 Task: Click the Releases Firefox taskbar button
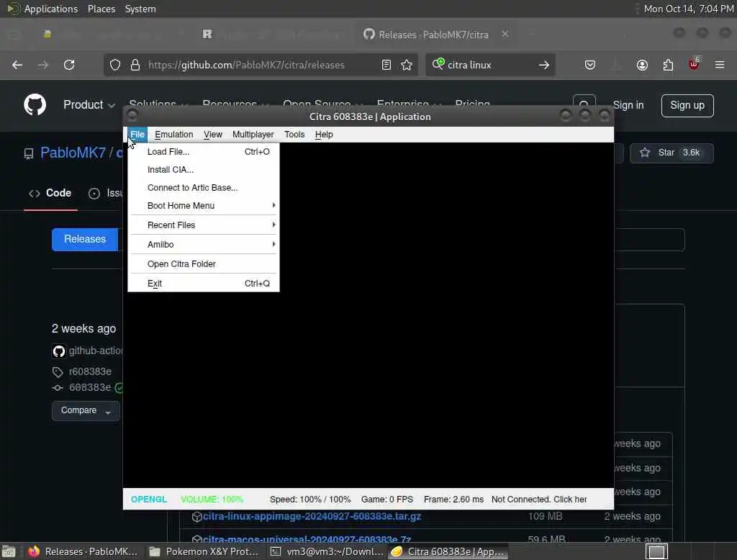[x=83, y=551]
